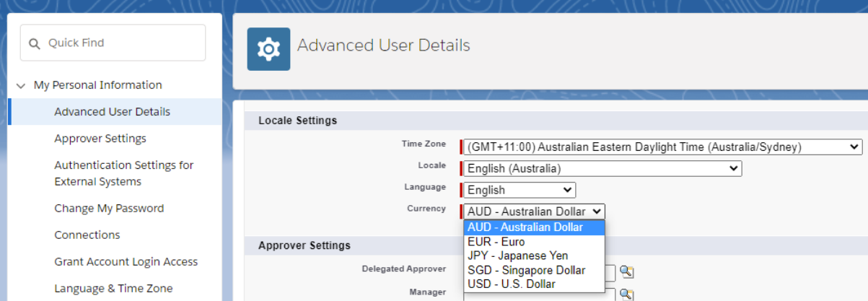Select SGD - Singapore Dollar option
Screen dimensions: 868x301
coord(534,270)
